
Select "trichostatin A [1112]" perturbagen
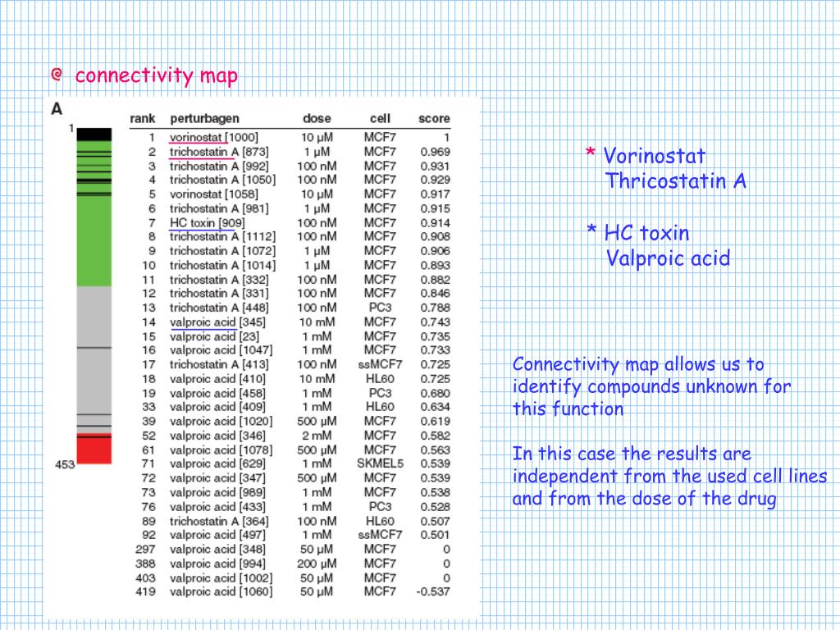pyautogui.click(x=222, y=237)
